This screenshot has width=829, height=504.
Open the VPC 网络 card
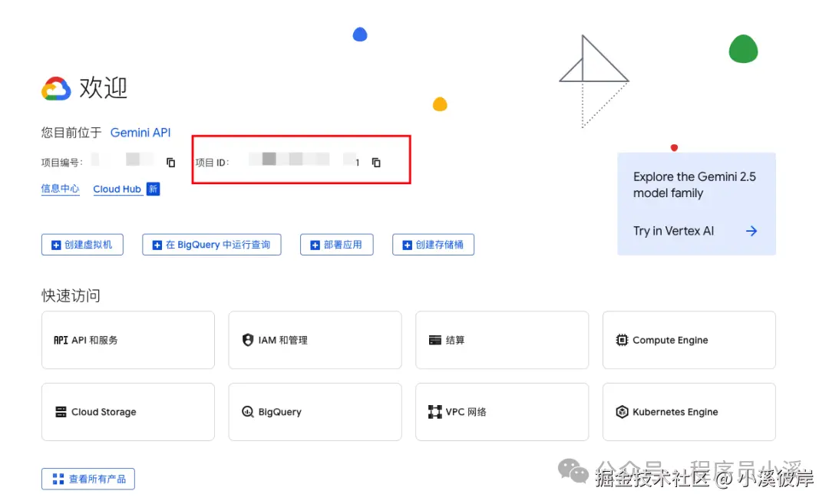502,411
